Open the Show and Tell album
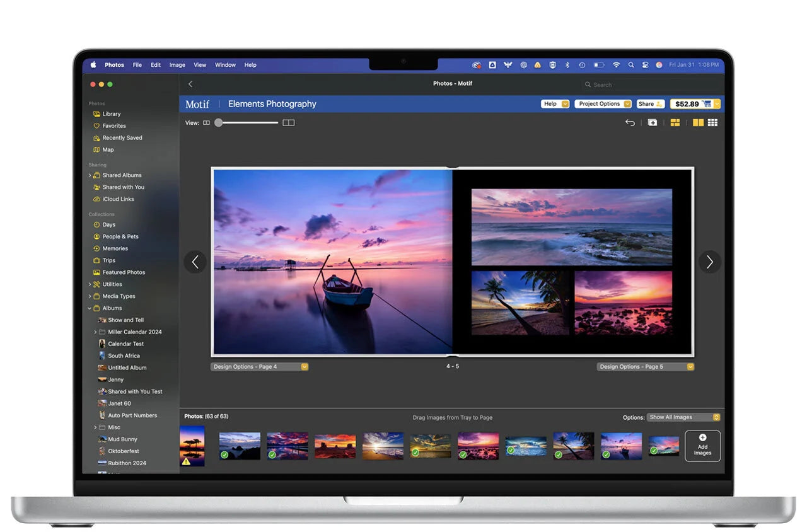807x532 pixels. [120, 320]
